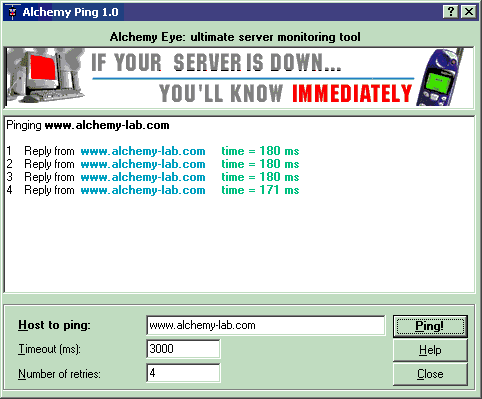This screenshot has width=482, height=399.
Task: Click 'time = 171 ms' in row 4
Action: coord(260,190)
